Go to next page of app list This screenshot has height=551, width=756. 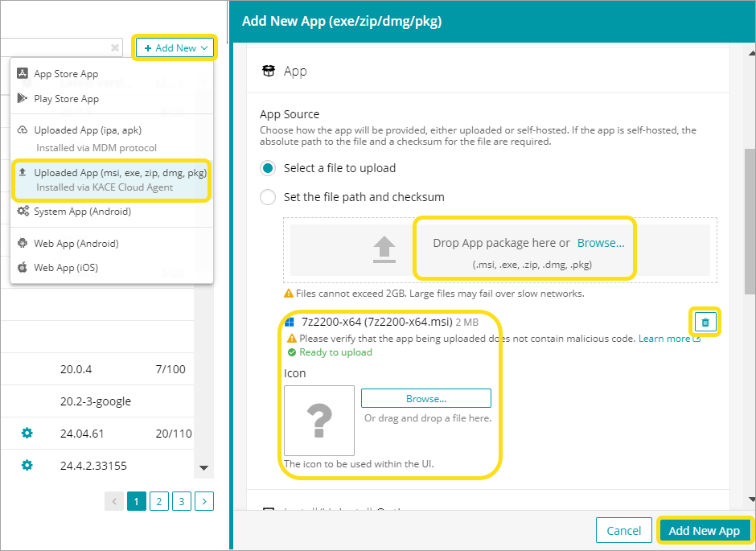tap(204, 502)
